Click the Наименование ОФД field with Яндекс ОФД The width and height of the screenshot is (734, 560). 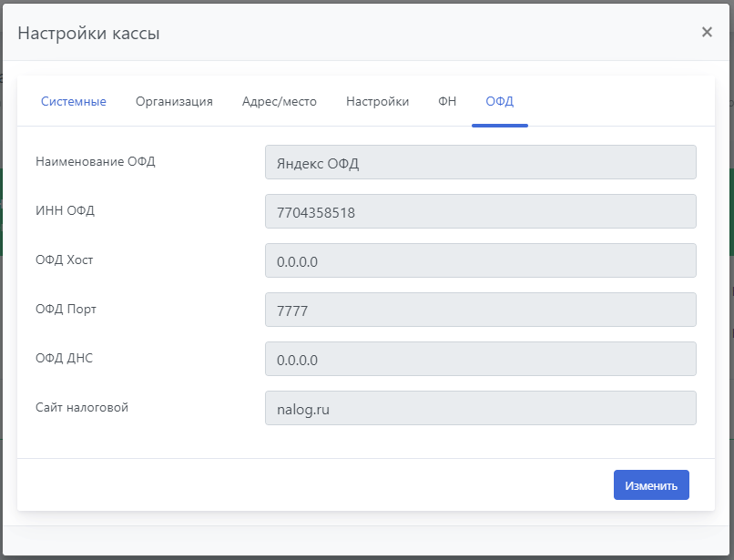click(480, 163)
